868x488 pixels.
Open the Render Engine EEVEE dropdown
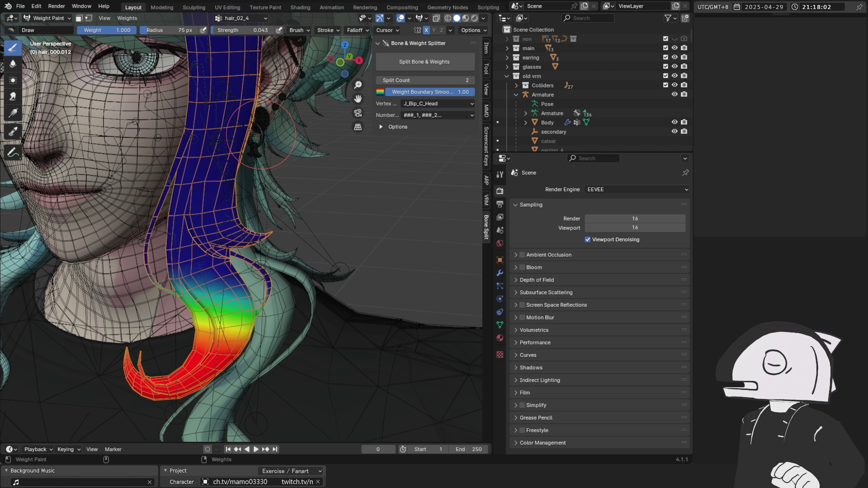click(637, 189)
